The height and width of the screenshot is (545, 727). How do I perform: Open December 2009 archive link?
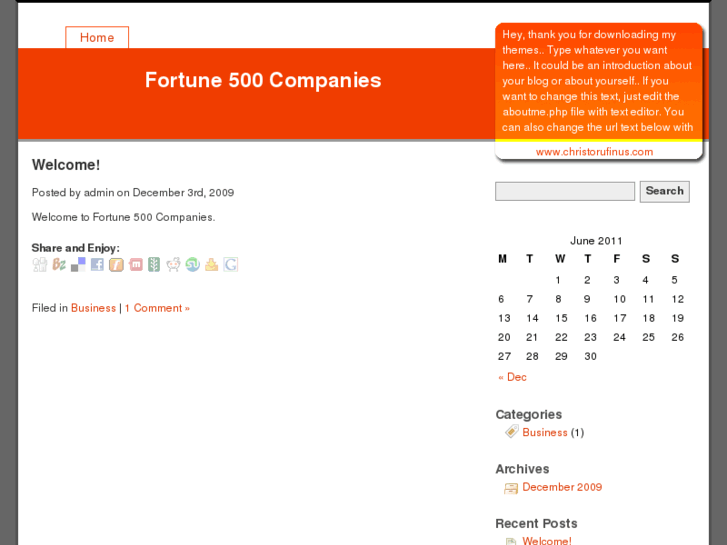point(562,487)
